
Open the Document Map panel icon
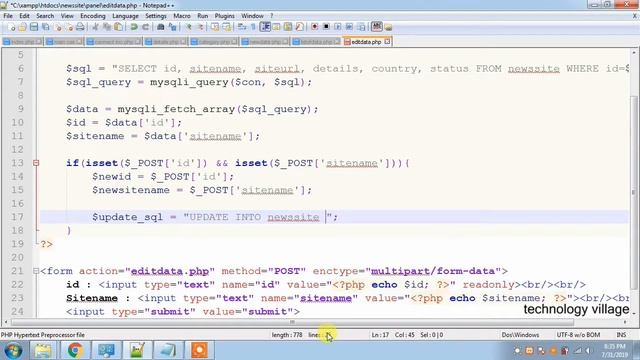pyautogui.click(x=288, y=27)
